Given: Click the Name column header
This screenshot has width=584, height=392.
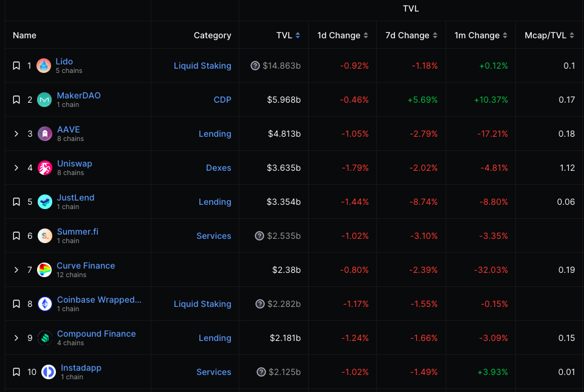Looking at the screenshot, I should coord(24,35).
